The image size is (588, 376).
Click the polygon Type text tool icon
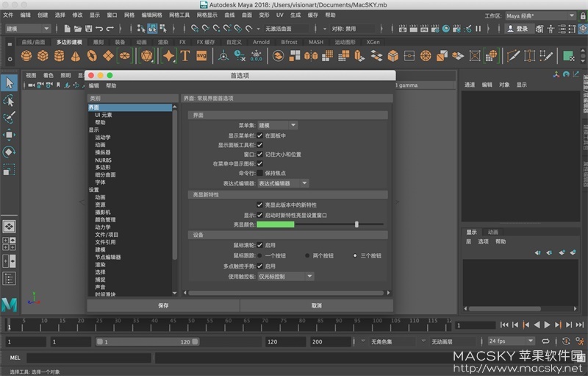(x=185, y=56)
